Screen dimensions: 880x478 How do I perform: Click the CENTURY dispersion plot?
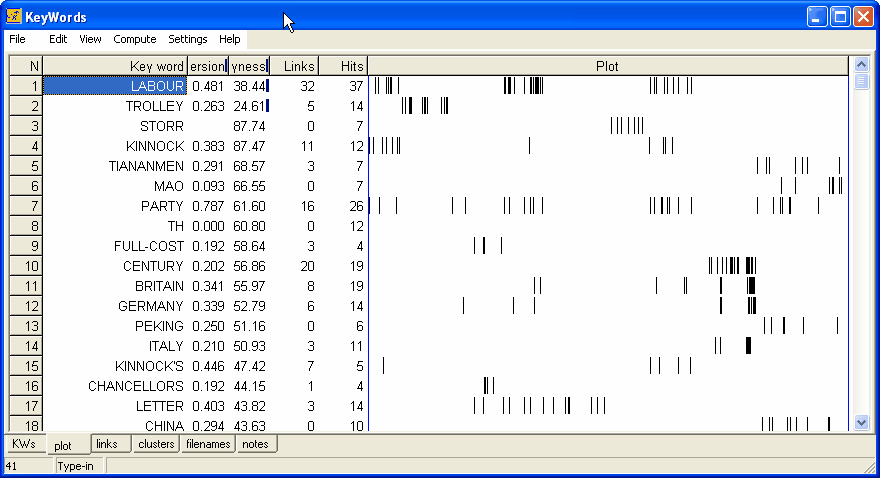point(608,266)
